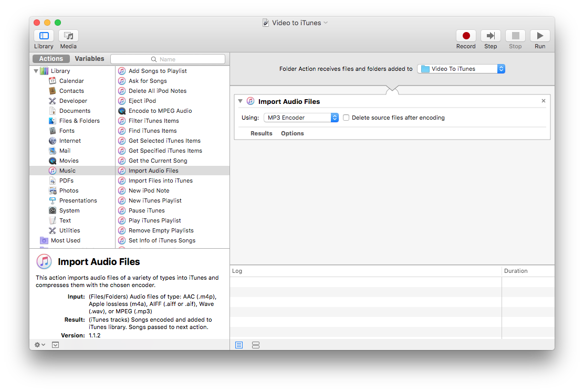Screen dimensions: 584x392
Task: Select the Documents category icon
Action: point(53,111)
